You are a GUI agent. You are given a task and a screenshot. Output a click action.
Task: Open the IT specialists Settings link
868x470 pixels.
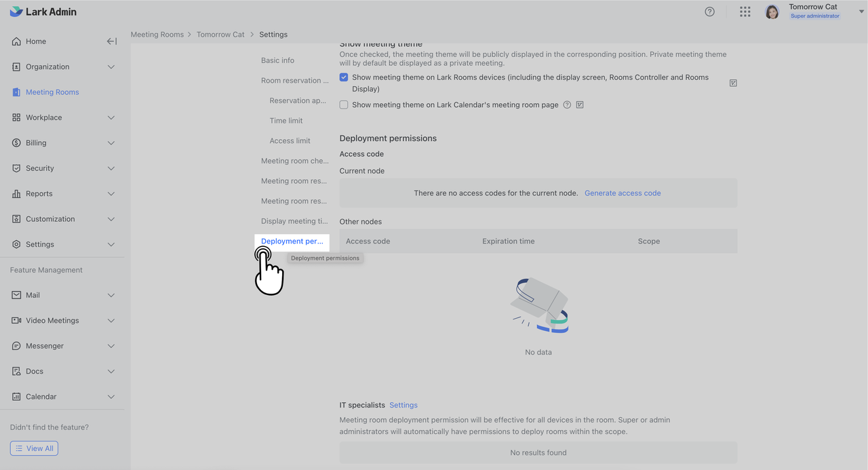click(x=403, y=405)
